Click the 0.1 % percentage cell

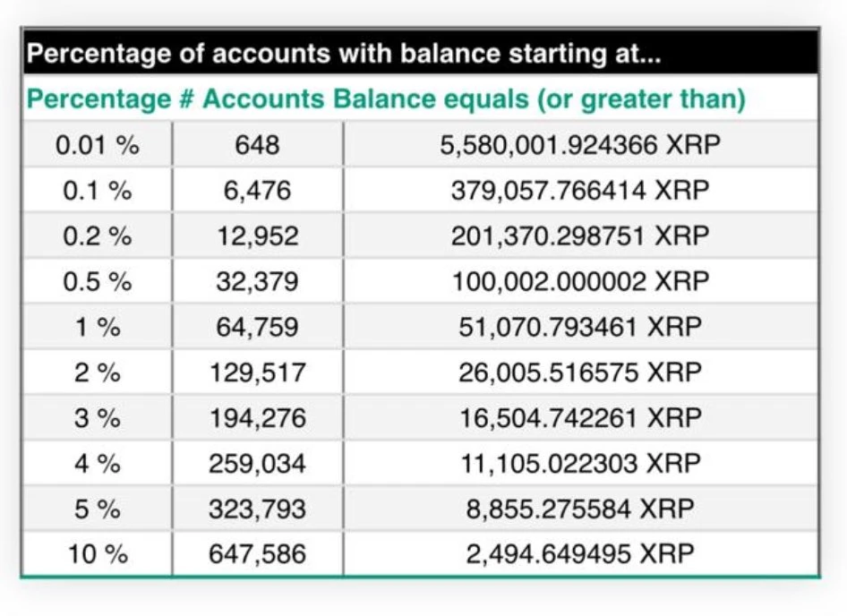pyautogui.click(x=98, y=190)
